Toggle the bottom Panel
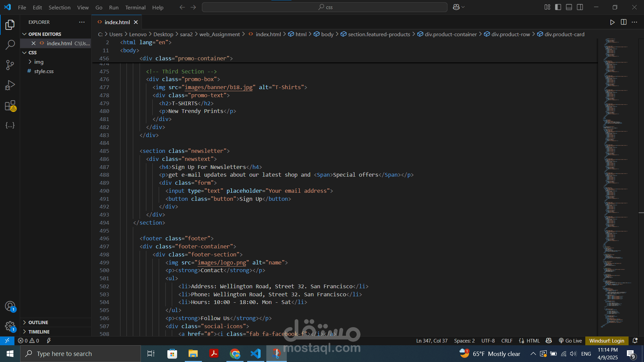 569,7
